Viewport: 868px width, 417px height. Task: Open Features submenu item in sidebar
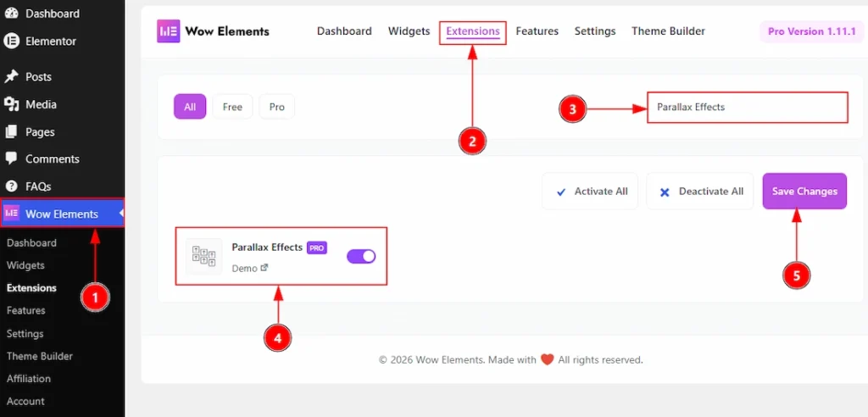point(26,311)
